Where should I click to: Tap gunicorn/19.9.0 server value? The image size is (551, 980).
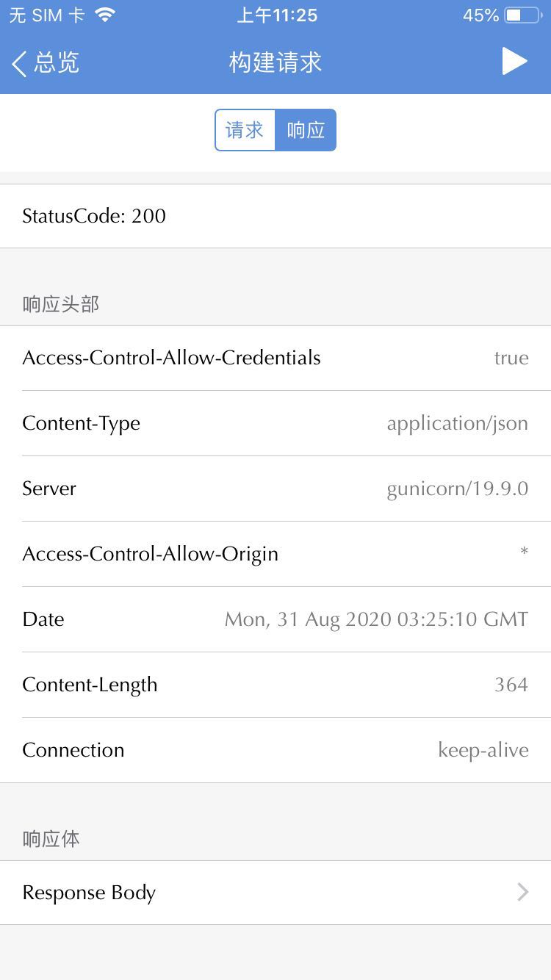click(457, 489)
